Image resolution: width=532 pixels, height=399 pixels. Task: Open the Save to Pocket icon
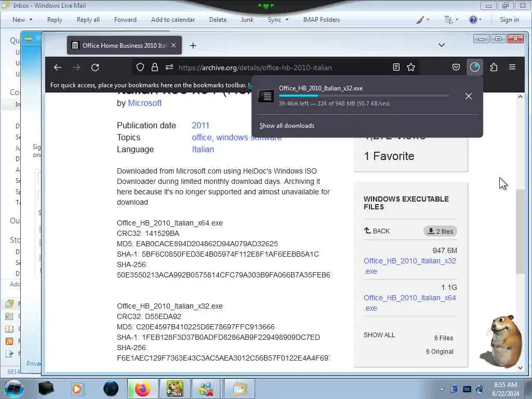tap(456, 67)
